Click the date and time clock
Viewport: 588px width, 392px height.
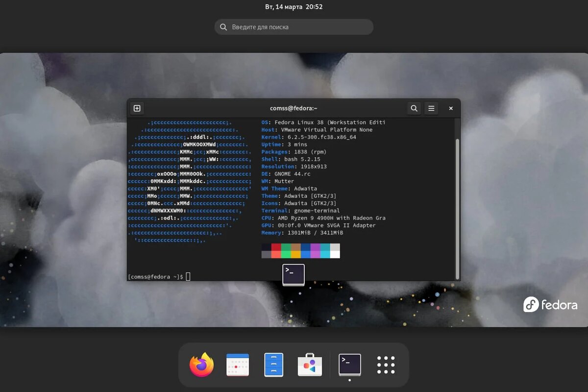point(294,7)
